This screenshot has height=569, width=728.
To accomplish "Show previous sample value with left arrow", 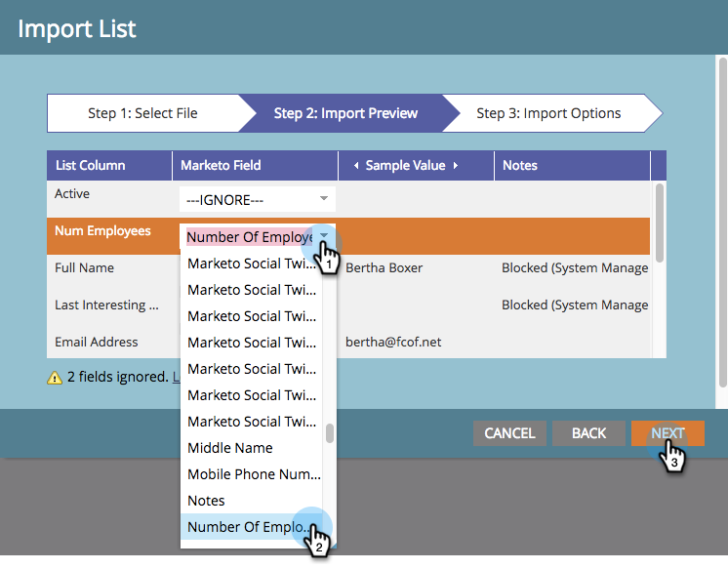I will coord(356,165).
